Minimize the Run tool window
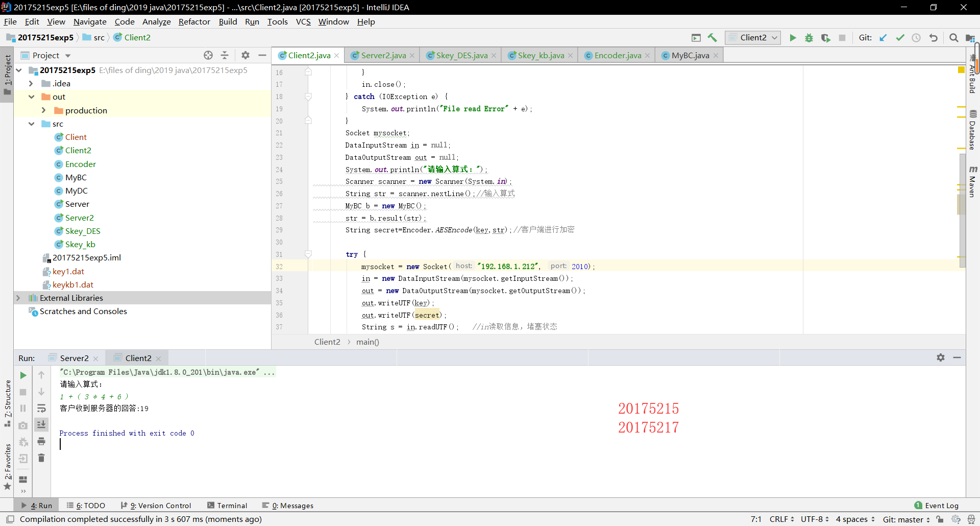Screen dimensions: 980x526 [957, 357]
